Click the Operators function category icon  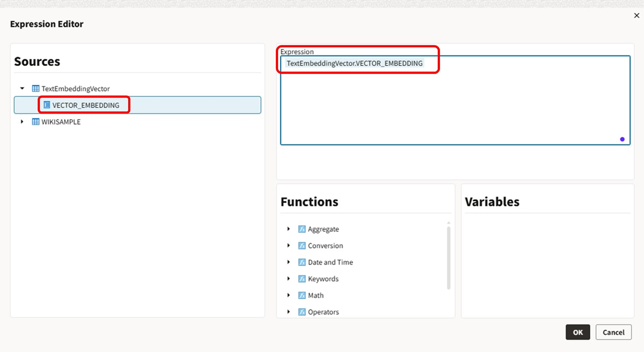point(302,312)
